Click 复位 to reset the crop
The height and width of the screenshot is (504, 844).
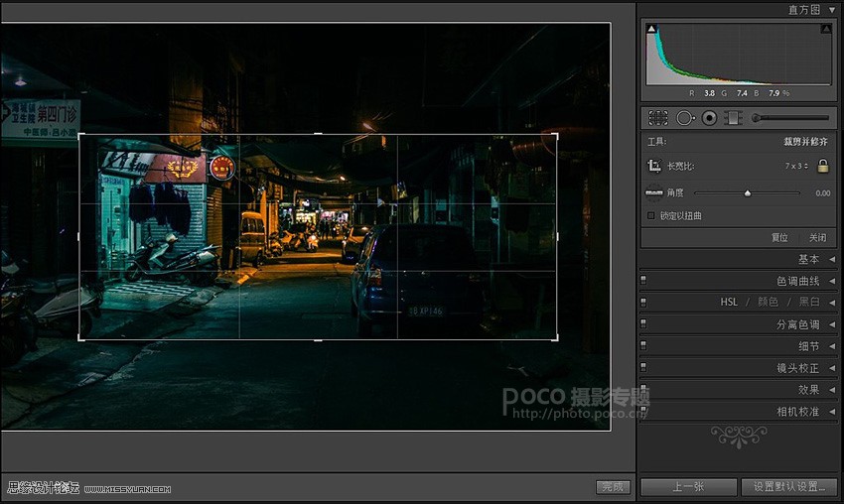click(779, 237)
